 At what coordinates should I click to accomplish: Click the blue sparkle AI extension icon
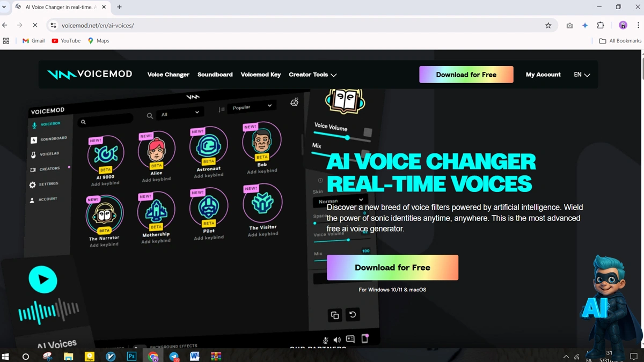click(x=585, y=25)
